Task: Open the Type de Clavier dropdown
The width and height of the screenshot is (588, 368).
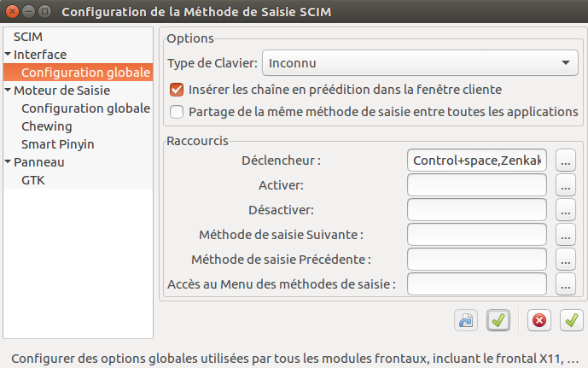Action: [x=420, y=63]
